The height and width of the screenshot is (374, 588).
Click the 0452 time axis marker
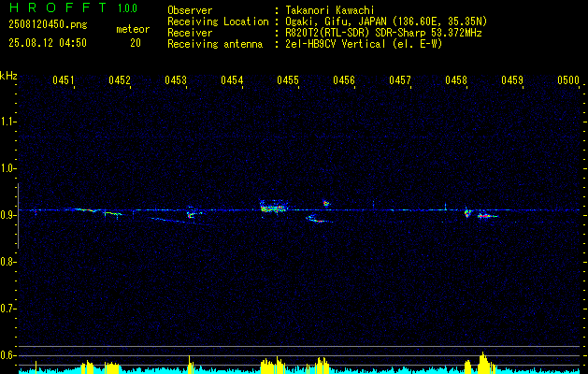tap(120, 79)
